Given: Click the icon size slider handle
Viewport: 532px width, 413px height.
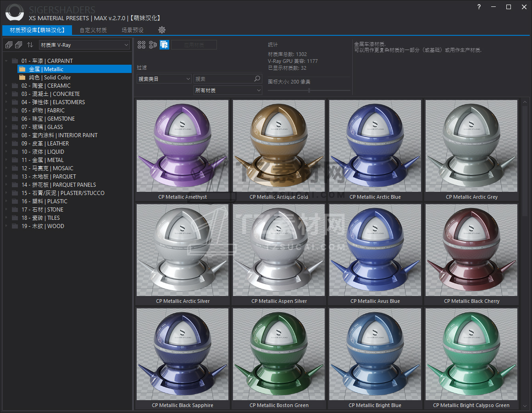Looking at the screenshot, I should pos(309,90).
